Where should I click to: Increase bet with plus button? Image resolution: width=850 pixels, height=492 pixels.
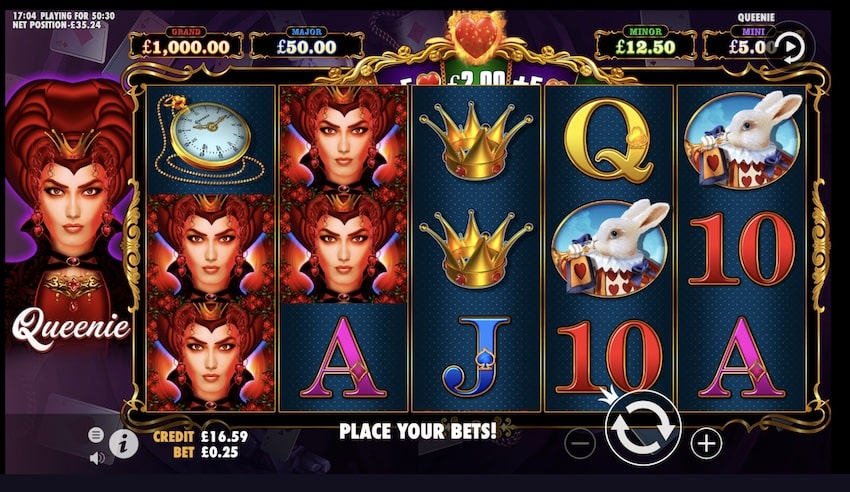[x=706, y=444]
